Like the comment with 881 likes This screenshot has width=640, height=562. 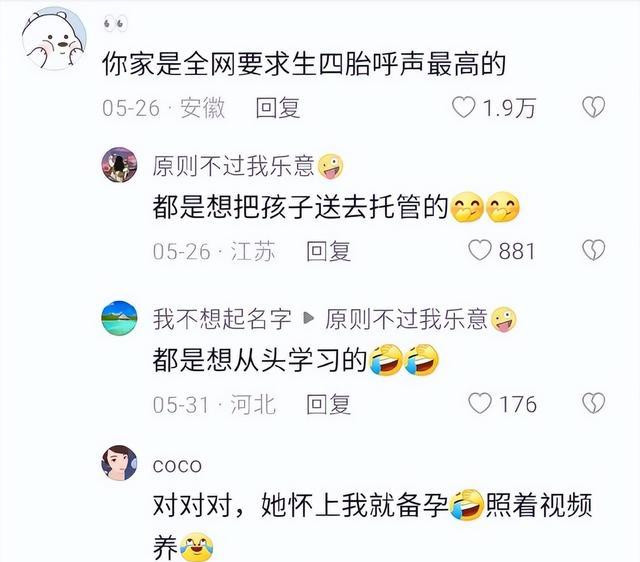tap(480, 250)
